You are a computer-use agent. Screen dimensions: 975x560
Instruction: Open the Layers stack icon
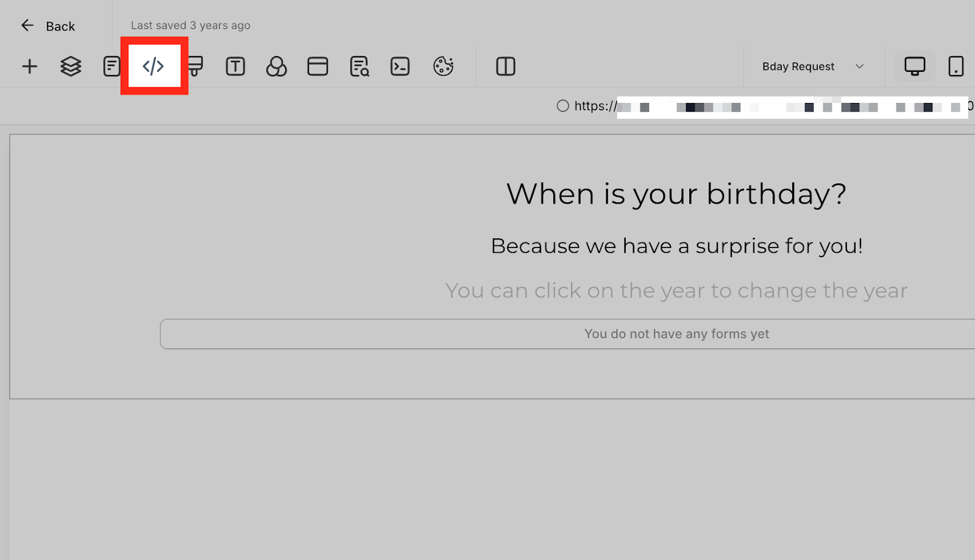pos(71,66)
